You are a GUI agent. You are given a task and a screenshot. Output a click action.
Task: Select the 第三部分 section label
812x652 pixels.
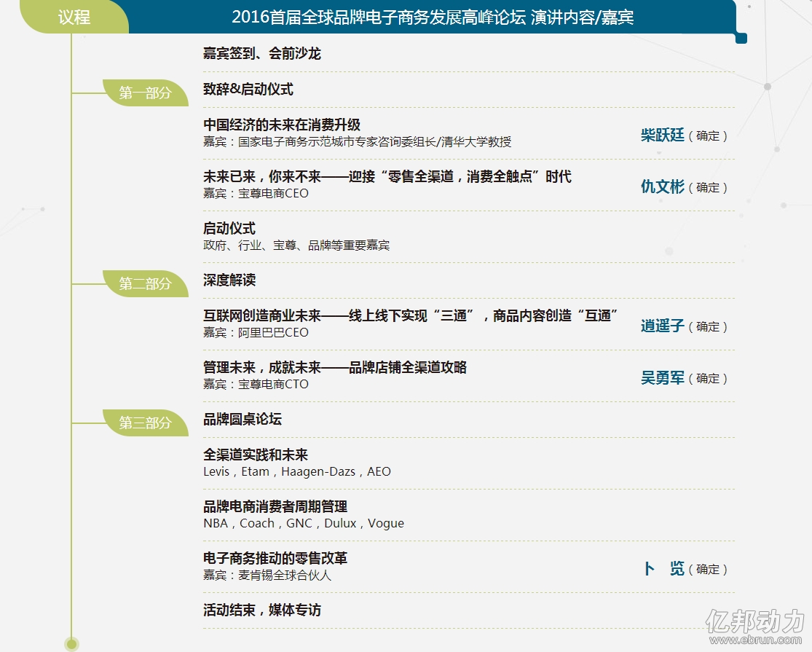click(146, 423)
